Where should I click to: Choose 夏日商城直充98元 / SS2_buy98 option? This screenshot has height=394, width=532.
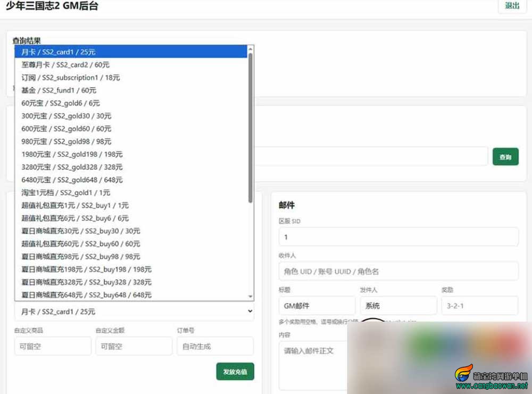click(x=131, y=257)
